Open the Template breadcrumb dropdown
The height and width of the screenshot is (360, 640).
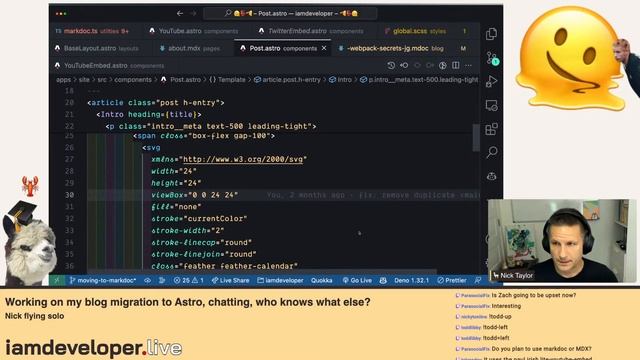(x=227, y=80)
